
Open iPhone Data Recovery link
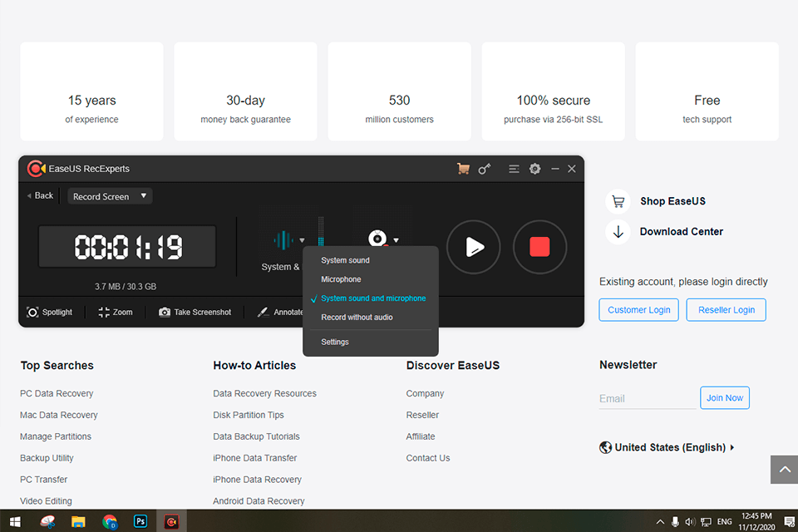(257, 480)
